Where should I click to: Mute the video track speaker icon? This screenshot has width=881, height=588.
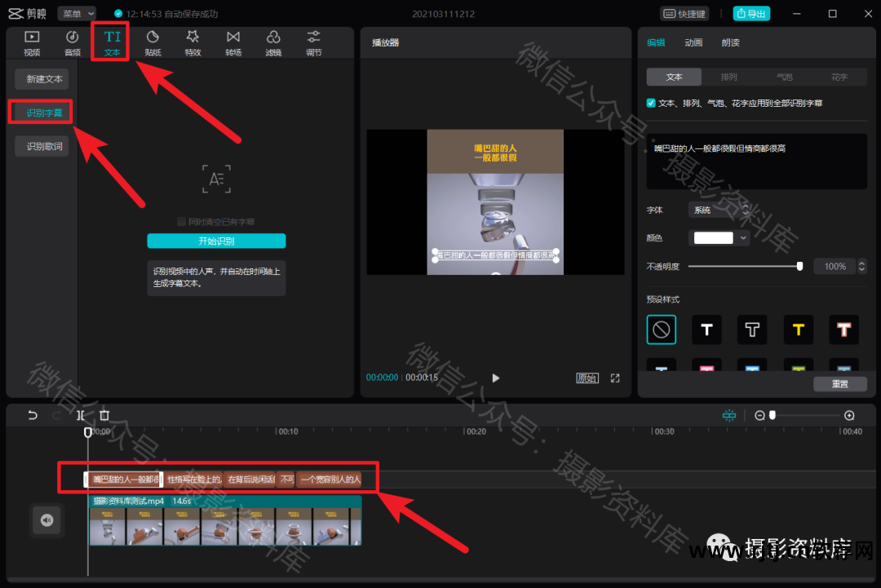pyautogui.click(x=46, y=520)
